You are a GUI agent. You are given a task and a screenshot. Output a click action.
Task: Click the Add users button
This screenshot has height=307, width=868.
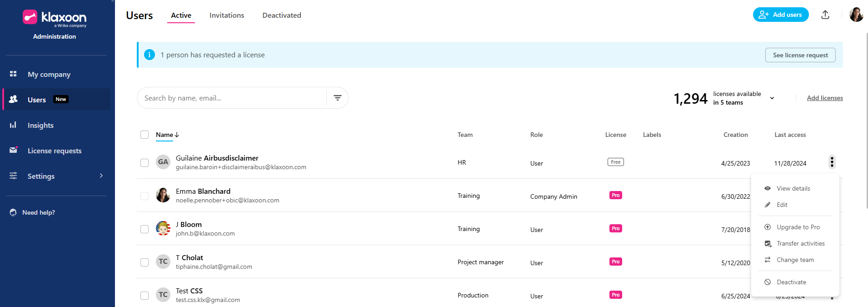[x=780, y=15]
